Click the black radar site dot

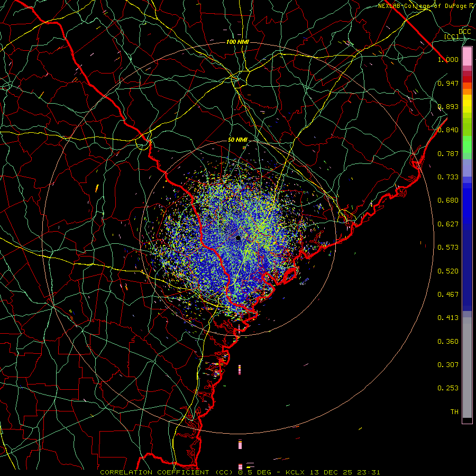239,238
